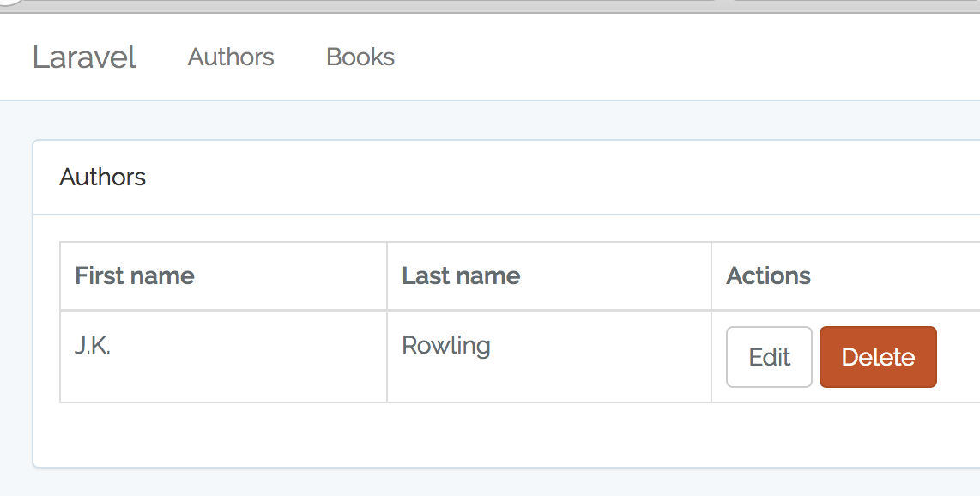Click navbar gap between Authors and Books
Screen dimensions: 980x496
(x=300, y=57)
